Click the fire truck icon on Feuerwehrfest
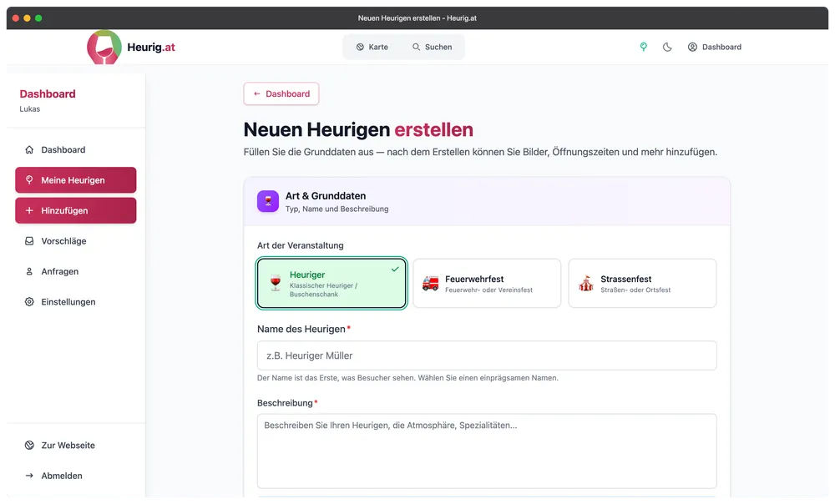The width and height of the screenshot is (835, 504). [x=430, y=283]
